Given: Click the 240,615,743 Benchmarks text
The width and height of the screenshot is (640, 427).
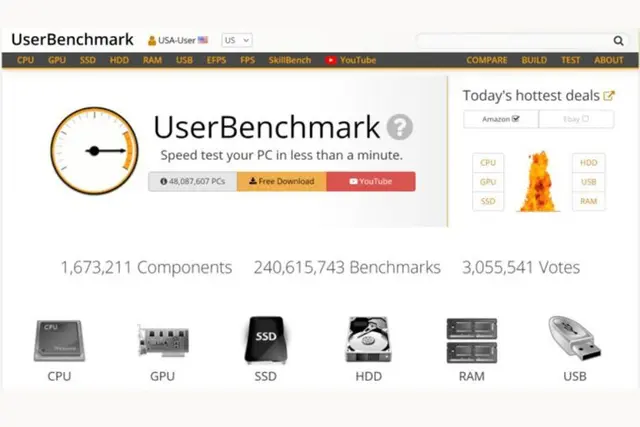Looking at the screenshot, I should coord(347,267).
